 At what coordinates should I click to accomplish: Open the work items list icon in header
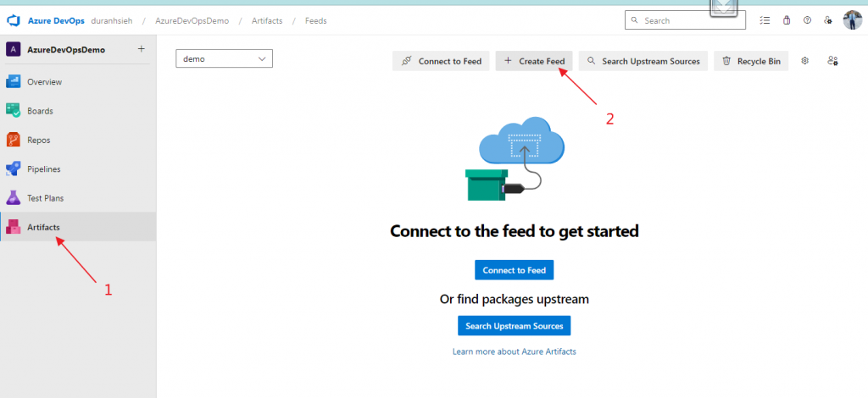pos(765,20)
